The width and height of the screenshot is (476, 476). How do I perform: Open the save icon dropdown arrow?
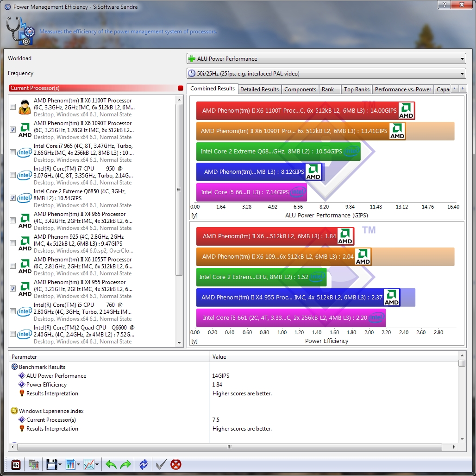click(x=60, y=464)
